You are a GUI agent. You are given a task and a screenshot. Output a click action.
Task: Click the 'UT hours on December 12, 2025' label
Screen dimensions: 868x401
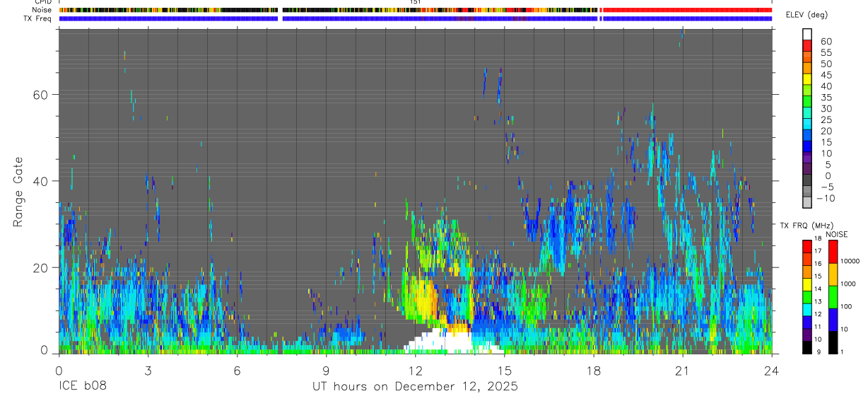point(415,387)
